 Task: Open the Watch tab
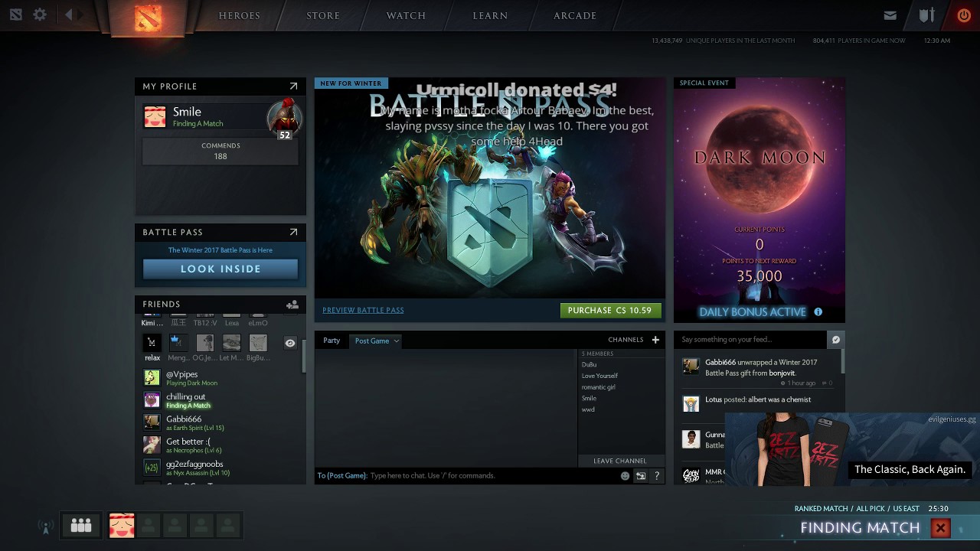(x=406, y=15)
